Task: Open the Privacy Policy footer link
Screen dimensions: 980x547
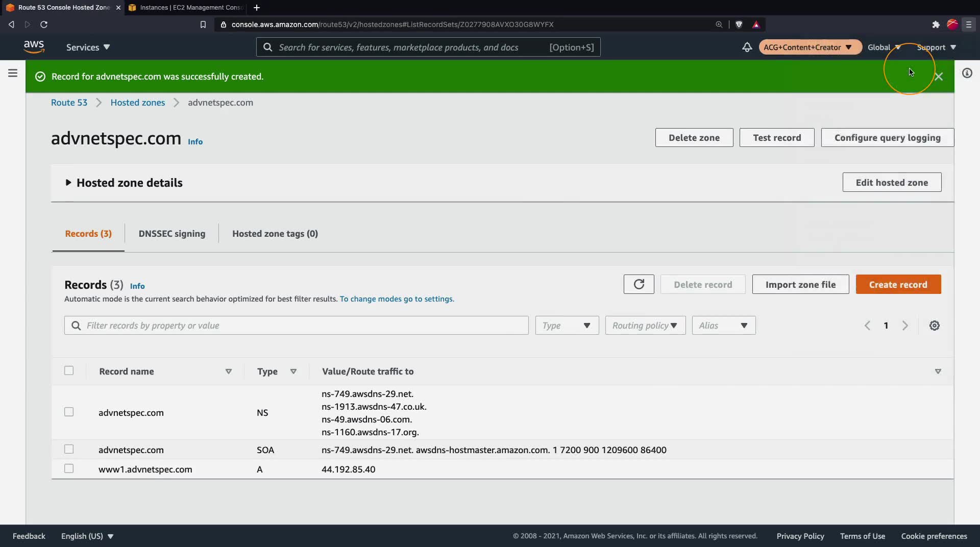Action: (800, 536)
